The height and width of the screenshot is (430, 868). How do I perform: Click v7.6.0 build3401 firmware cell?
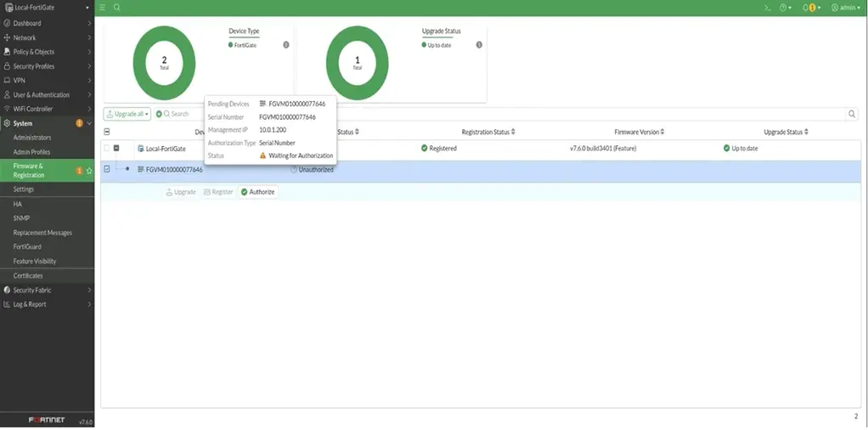603,149
